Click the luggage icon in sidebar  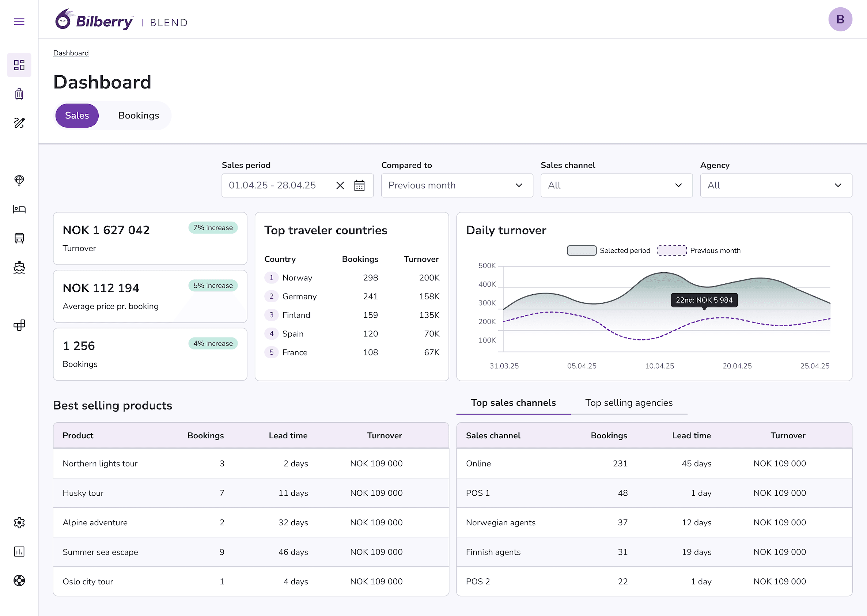point(19,94)
